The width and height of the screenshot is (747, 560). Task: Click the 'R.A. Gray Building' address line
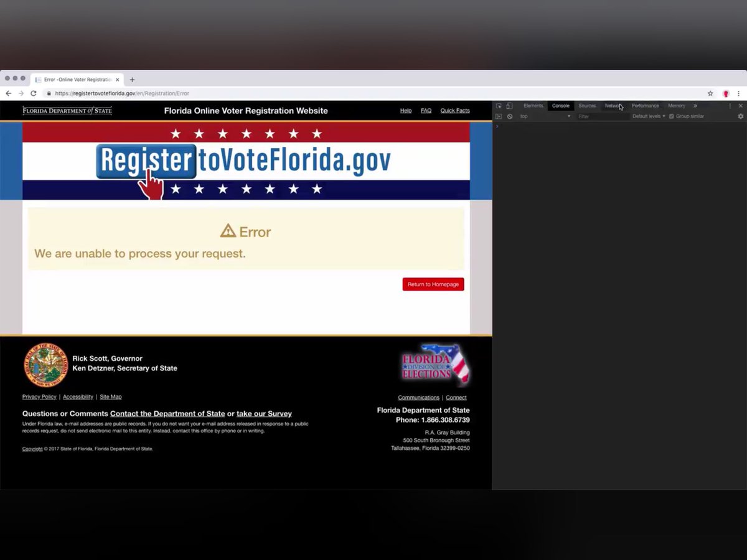[x=448, y=432]
